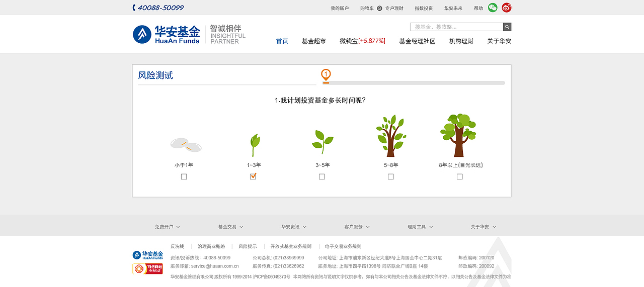Click the 风险测试 heading
The width and height of the screenshot is (644, 287).
tap(155, 75)
